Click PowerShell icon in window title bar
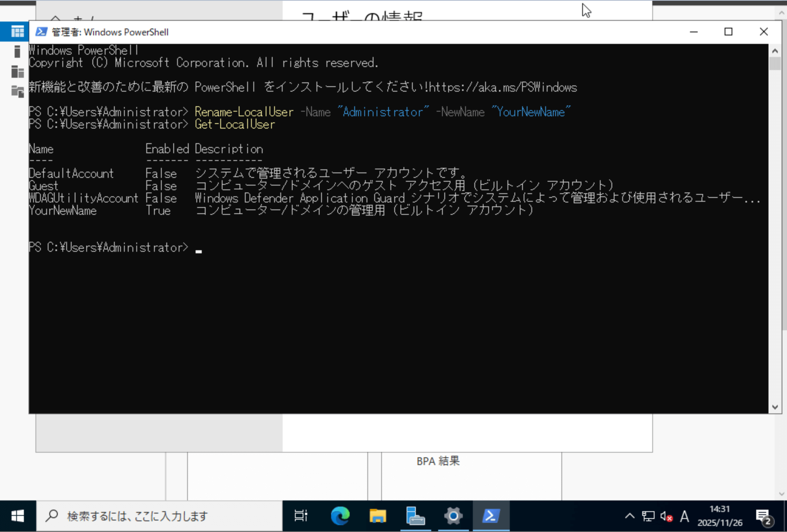Screen dimensions: 787x532 coord(41,32)
